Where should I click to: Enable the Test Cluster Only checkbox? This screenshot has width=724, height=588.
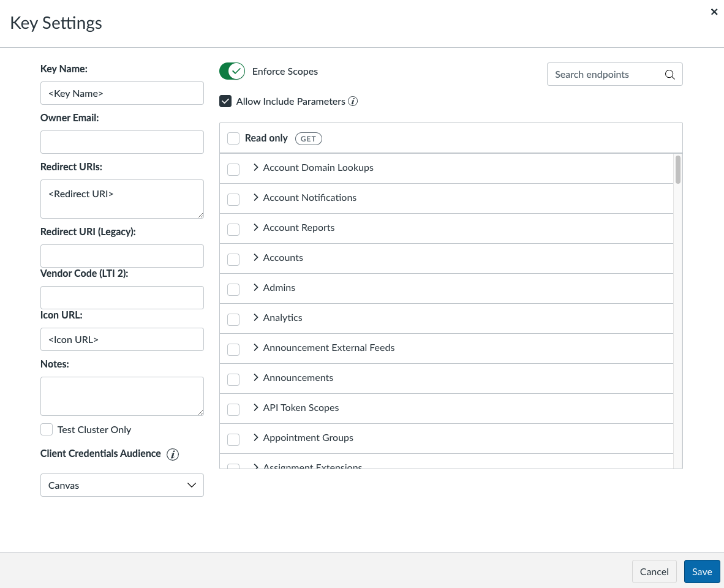click(x=47, y=429)
